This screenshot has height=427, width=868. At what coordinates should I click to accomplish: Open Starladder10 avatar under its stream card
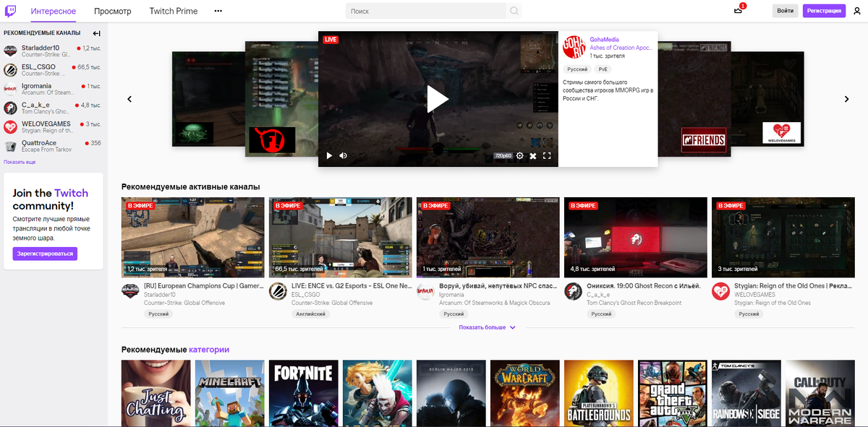(130, 291)
